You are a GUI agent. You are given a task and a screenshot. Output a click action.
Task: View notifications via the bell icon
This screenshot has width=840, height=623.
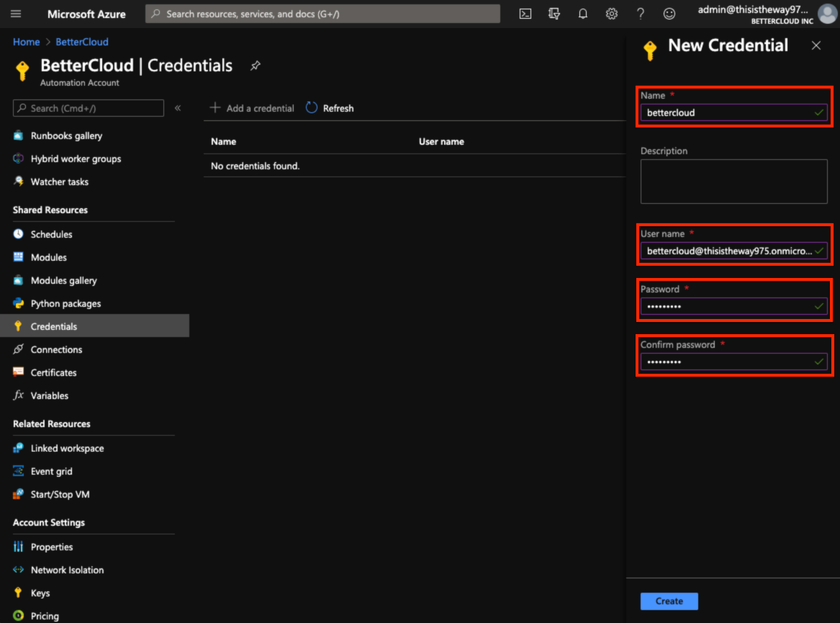coord(583,13)
